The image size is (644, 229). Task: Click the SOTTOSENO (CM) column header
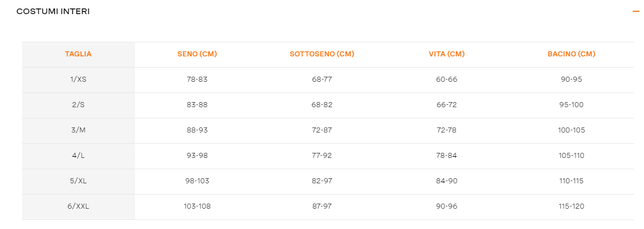coord(322,54)
